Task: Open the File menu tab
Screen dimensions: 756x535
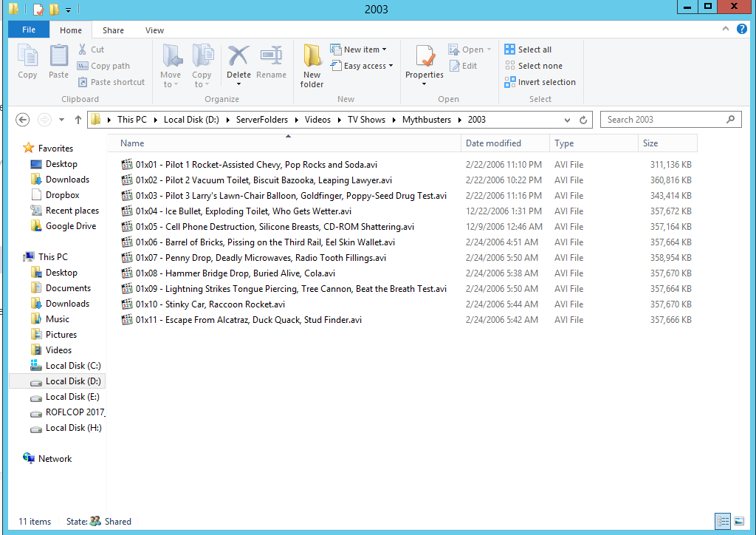Action: point(29,30)
